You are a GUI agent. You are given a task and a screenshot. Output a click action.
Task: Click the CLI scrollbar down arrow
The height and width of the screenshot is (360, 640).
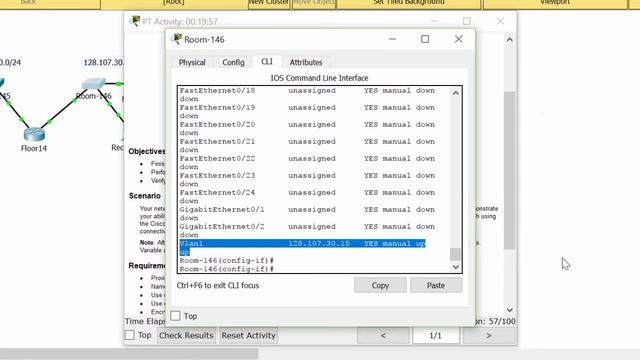point(456,267)
